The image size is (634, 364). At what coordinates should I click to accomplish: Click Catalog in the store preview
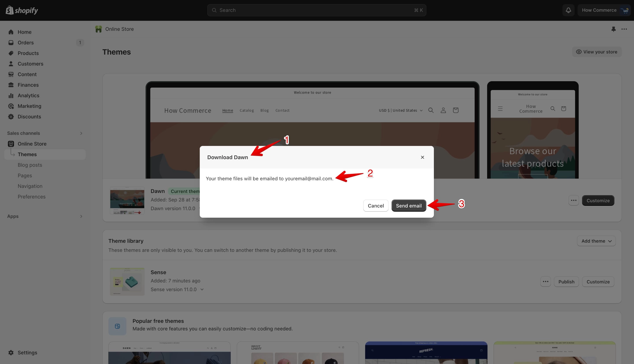tap(247, 110)
